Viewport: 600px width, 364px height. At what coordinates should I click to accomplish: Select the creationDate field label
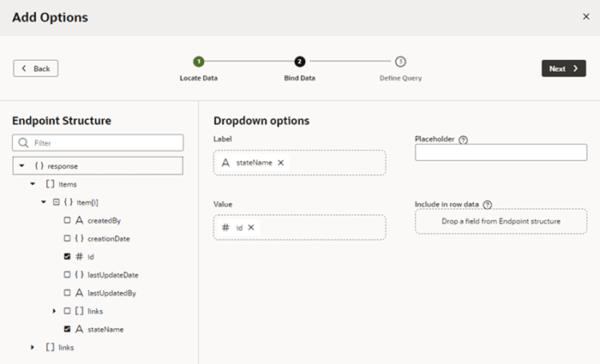point(109,239)
